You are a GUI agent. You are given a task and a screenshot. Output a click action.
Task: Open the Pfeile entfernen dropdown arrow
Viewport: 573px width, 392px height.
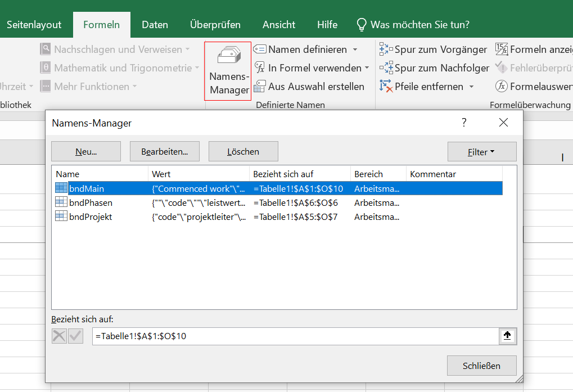[x=472, y=87]
